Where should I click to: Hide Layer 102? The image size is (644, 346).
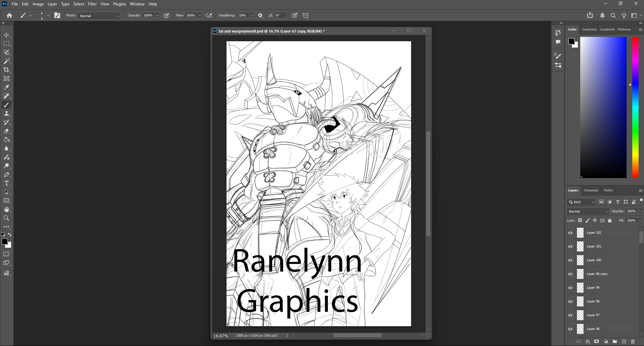point(570,233)
